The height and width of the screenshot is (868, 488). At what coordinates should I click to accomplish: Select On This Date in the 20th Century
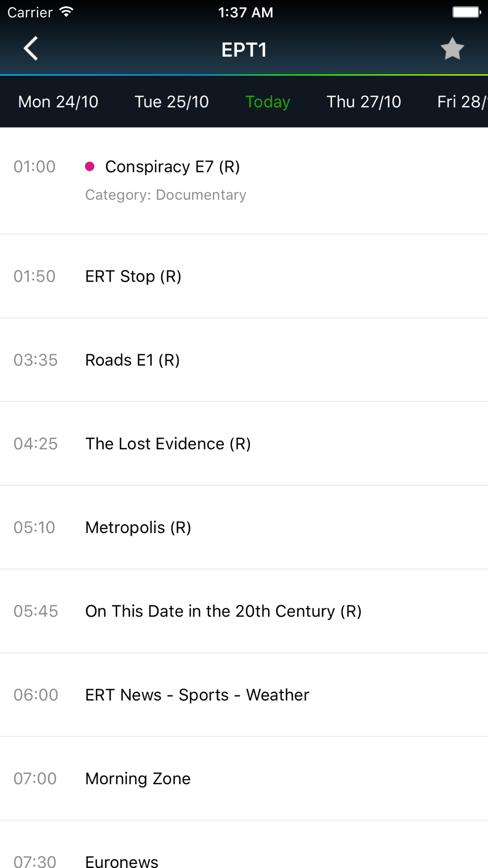pyautogui.click(x=223, y=611)
